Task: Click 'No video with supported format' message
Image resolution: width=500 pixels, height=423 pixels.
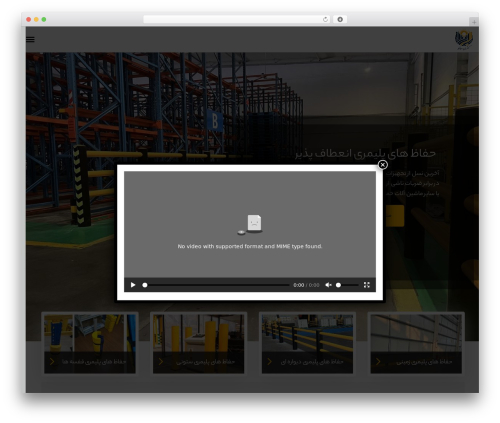Action: point(250,246)
